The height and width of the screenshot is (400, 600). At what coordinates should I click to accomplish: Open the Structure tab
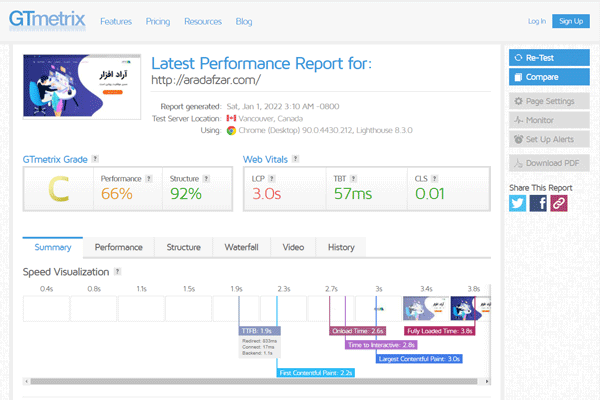pos(183,247)
